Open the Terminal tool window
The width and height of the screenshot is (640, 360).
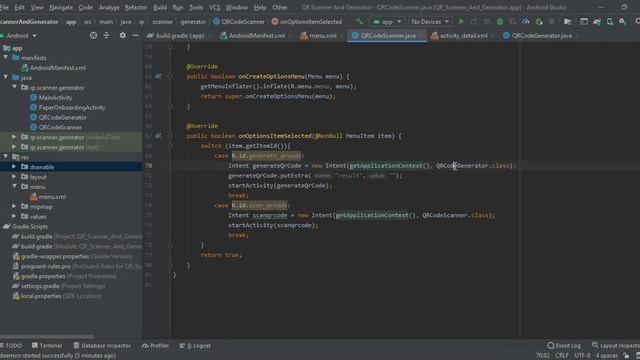(47, 346)
